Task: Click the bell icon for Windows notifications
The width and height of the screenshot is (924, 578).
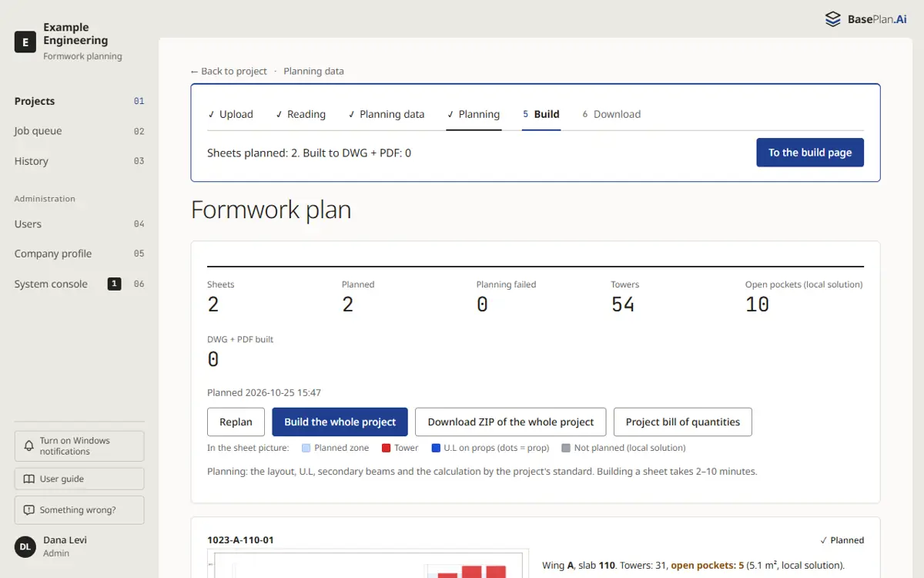Action: pyautogui.click(x=29, y=446)
